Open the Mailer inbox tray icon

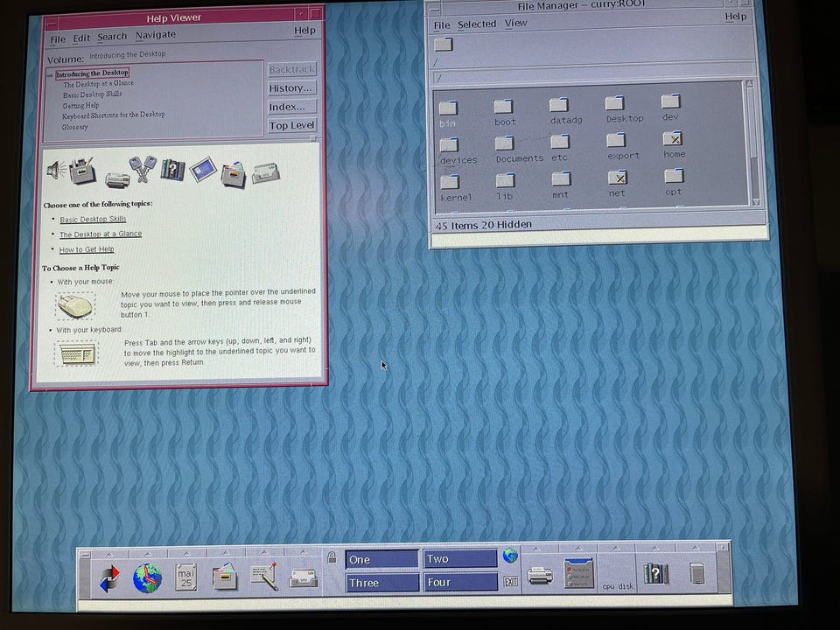tap(304, 578)
